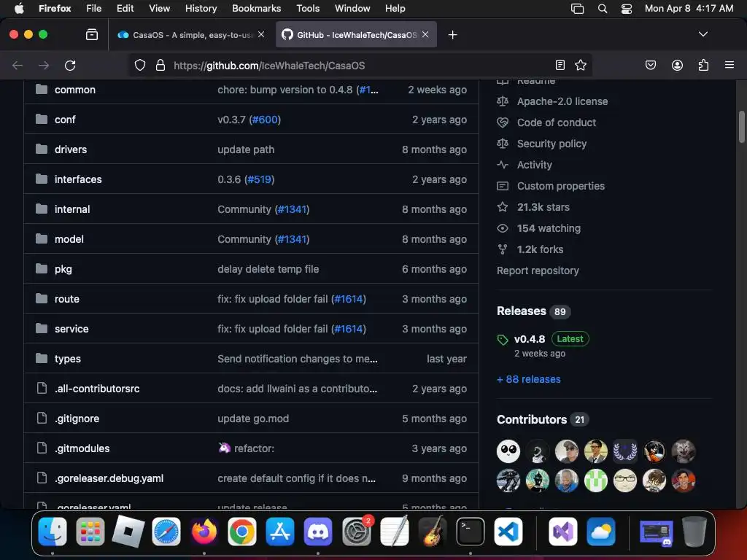Open the Apache-2.0 license link
The height and width of the screenshot is (560, 747).
click(562, 101)
